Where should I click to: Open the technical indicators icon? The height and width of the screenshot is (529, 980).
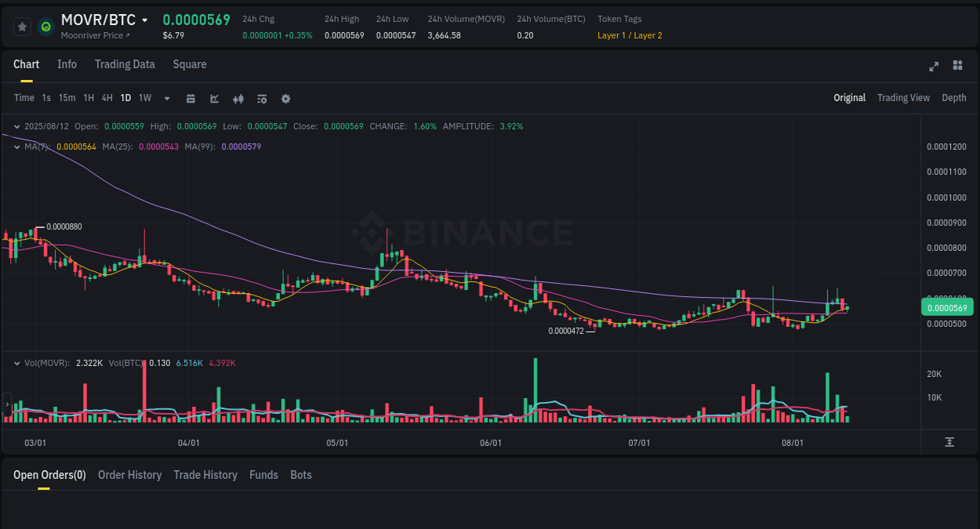pyautogui.click(x=214, y=98)
